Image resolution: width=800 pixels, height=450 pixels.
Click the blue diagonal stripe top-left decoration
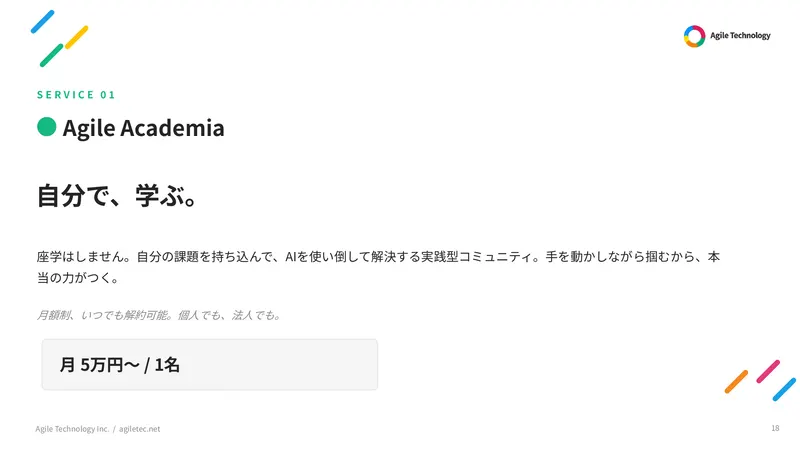tap(42, 21)
